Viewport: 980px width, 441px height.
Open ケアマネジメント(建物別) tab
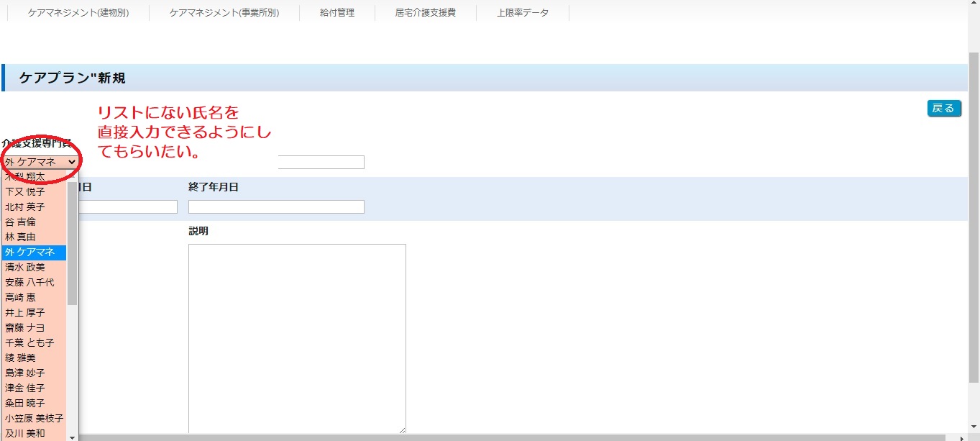click(x=78, y=13)
